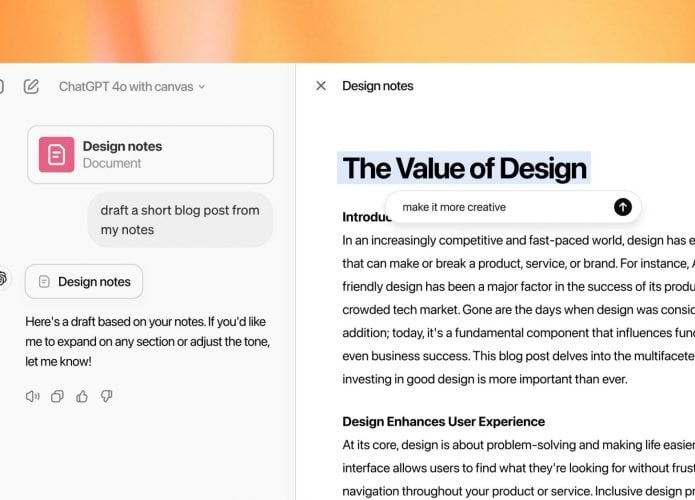Click the user message 'draft a short blog post'
The image size is (695, 500).
coord(180,220)
